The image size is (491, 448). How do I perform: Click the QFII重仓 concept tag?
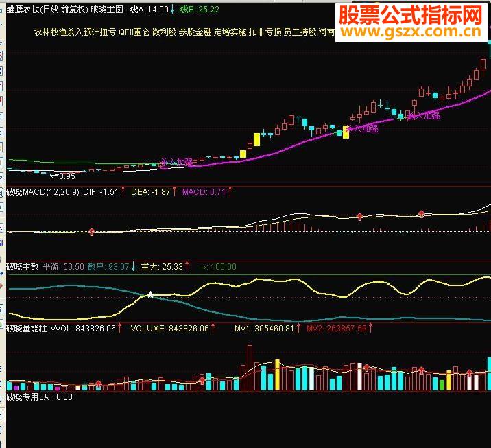pos(134,32)
